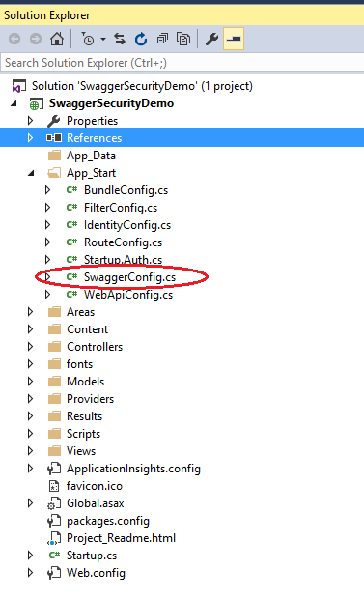This screenshot has width=364, height=599.
Task: Collapse the App_Start folder
Action: [x=31, y=173]
